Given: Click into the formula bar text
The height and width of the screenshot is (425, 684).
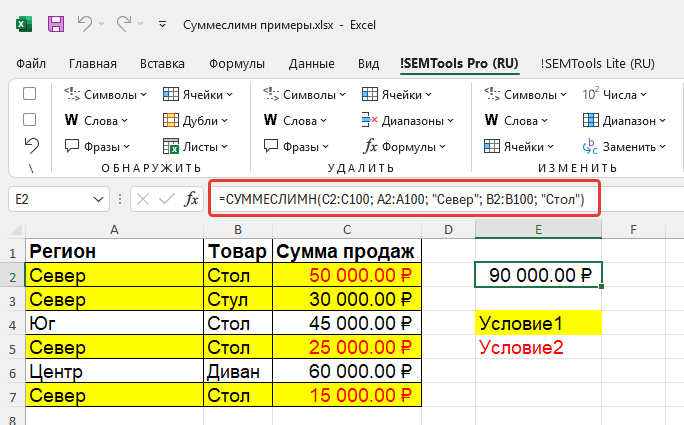Looking at the screenshot, I should point(404,199).
